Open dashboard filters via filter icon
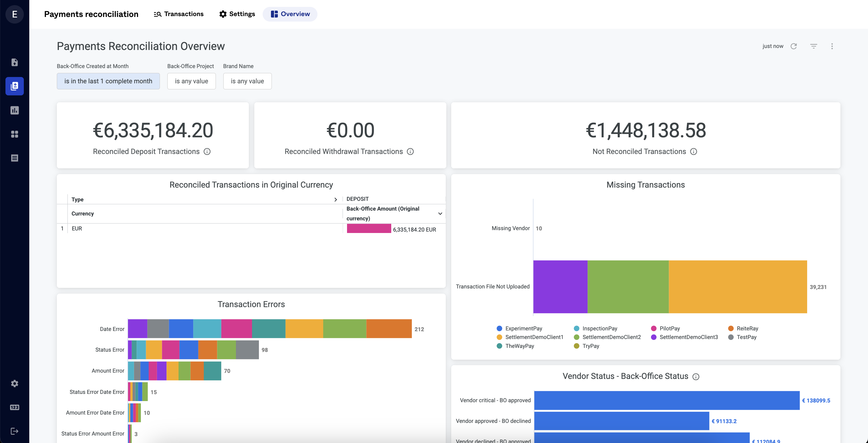Viewport: 868px width, 443px height. tap(813, 46)
